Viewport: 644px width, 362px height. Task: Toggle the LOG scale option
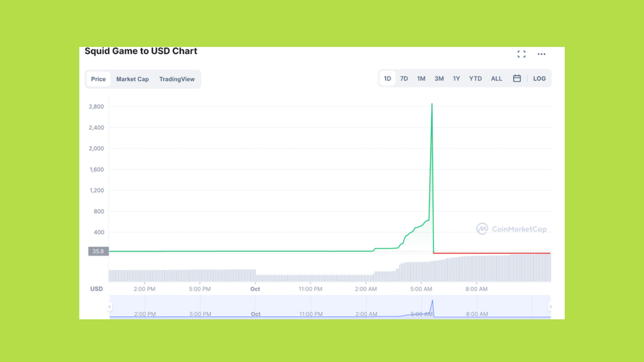tap(539, 78)
